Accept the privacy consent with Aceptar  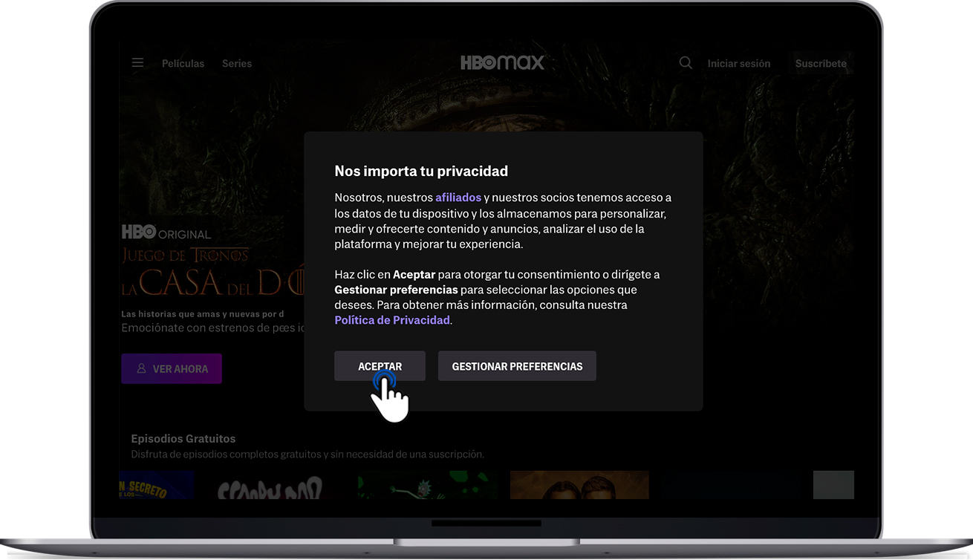point(380,366)
